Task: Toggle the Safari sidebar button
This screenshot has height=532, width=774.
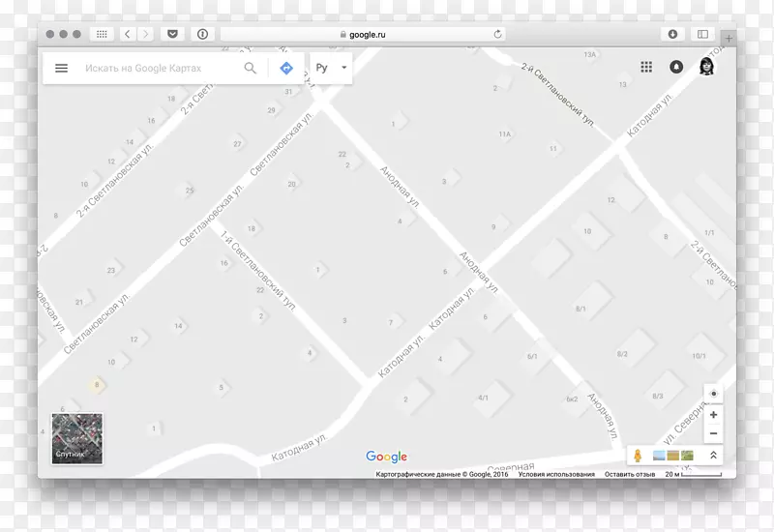Action: coord(702,34)
